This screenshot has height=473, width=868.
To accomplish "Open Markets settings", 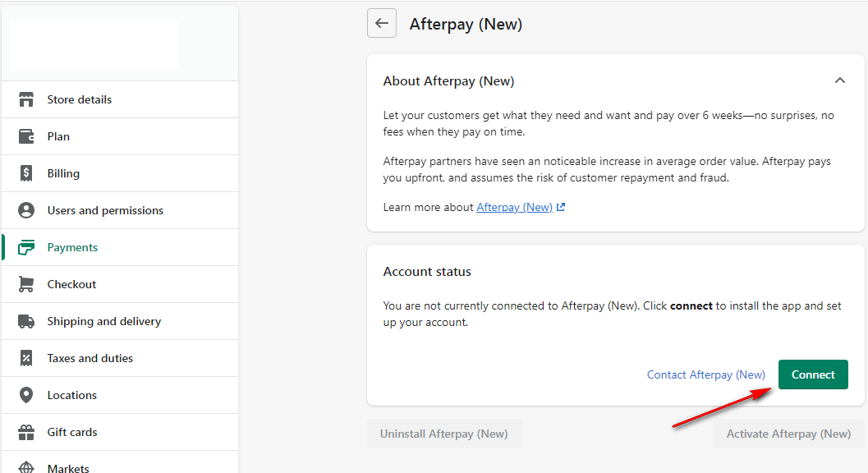I will click(x=120, y=464).
